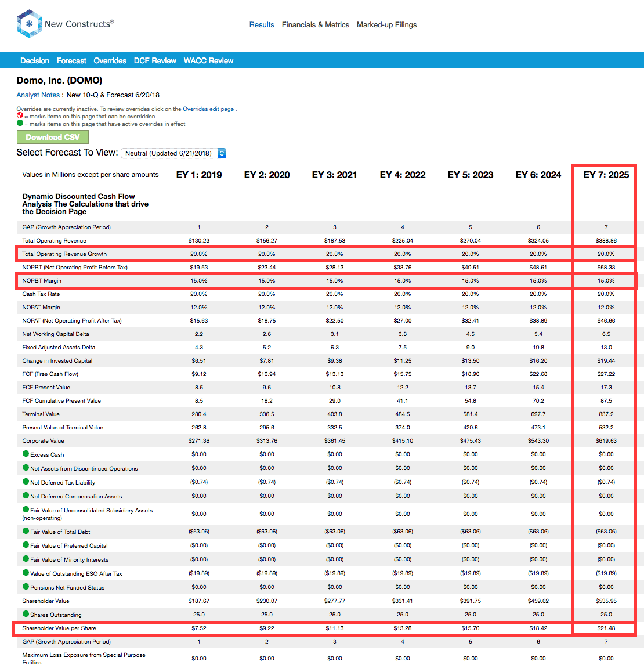The image size is (644, 672).
Task: Click the FCF Cumulative Present Value row label
Action: [x=61, y=401]
